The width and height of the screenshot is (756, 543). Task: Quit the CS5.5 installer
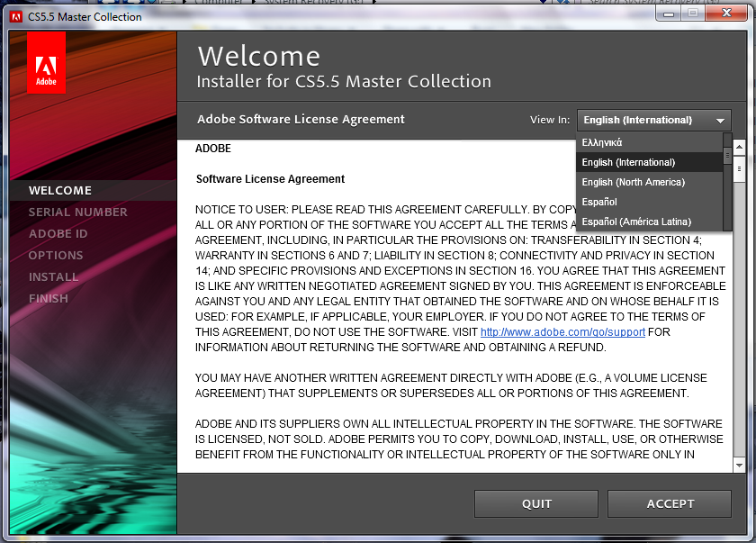[536, 504]
